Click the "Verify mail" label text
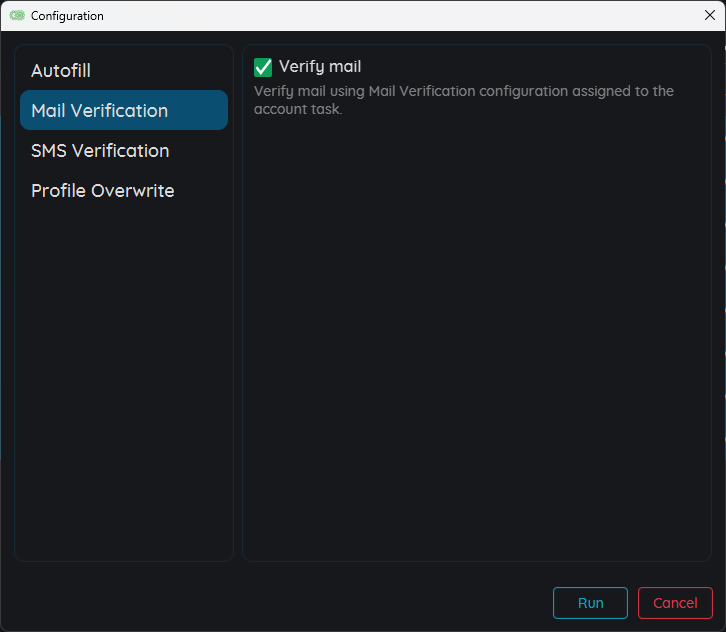The height and width of the screenshot is (632, 726). coord(320,67)
